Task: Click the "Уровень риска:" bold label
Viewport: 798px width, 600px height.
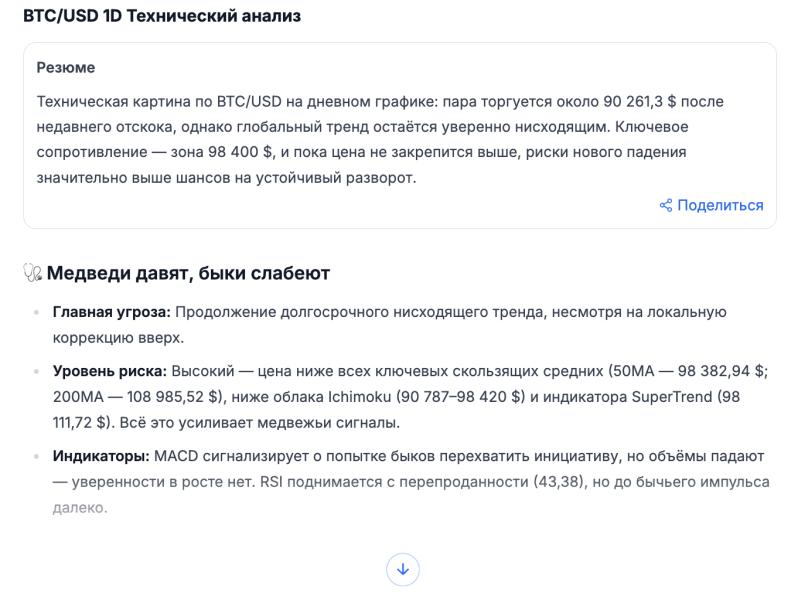Action: [x=110, y=371]
